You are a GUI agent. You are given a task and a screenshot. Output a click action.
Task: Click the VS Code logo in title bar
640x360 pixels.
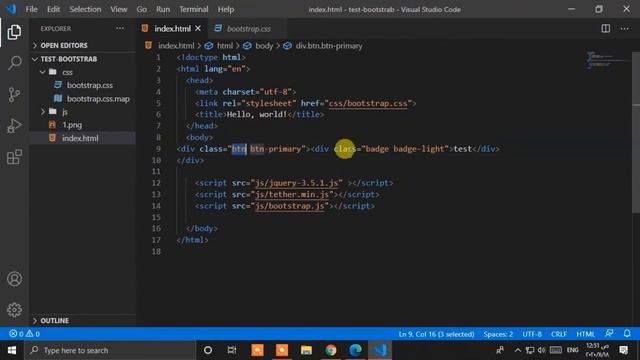coord(11,9)
